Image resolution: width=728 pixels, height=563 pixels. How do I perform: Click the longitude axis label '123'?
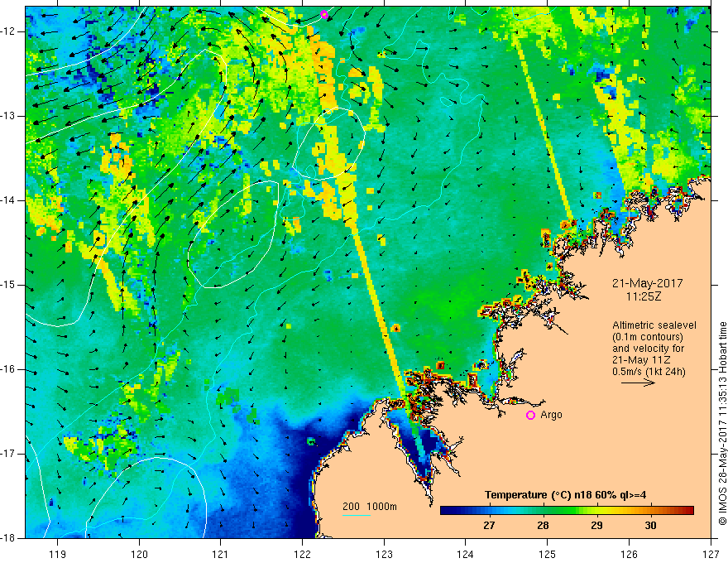point(384,554)
